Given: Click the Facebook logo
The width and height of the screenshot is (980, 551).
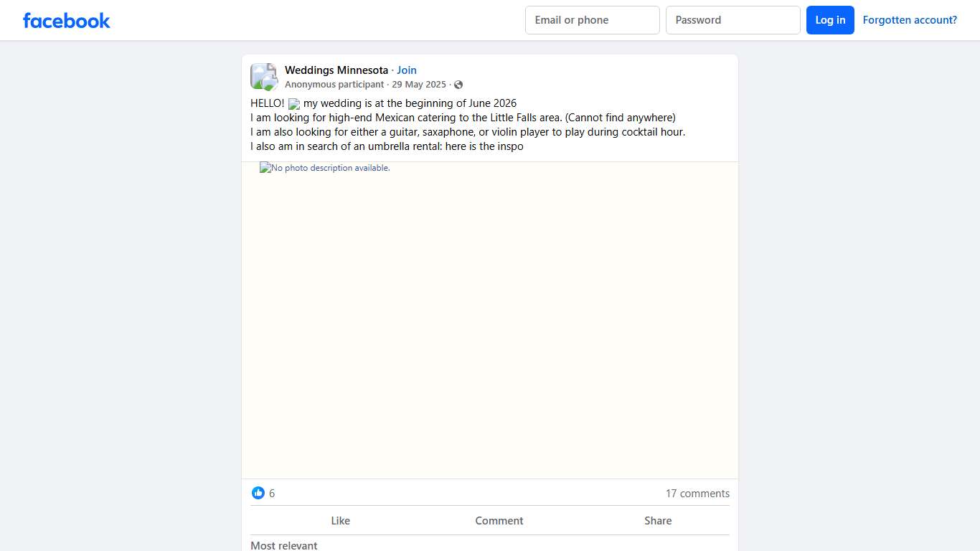Looking at the screenshot, I should [67, 20].
